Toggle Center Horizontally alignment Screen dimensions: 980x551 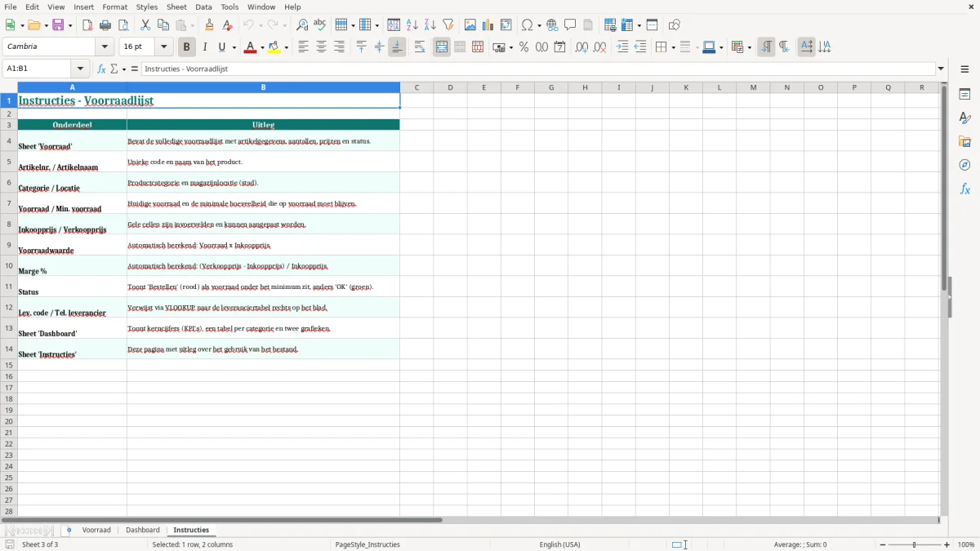(x=321, y=47)
